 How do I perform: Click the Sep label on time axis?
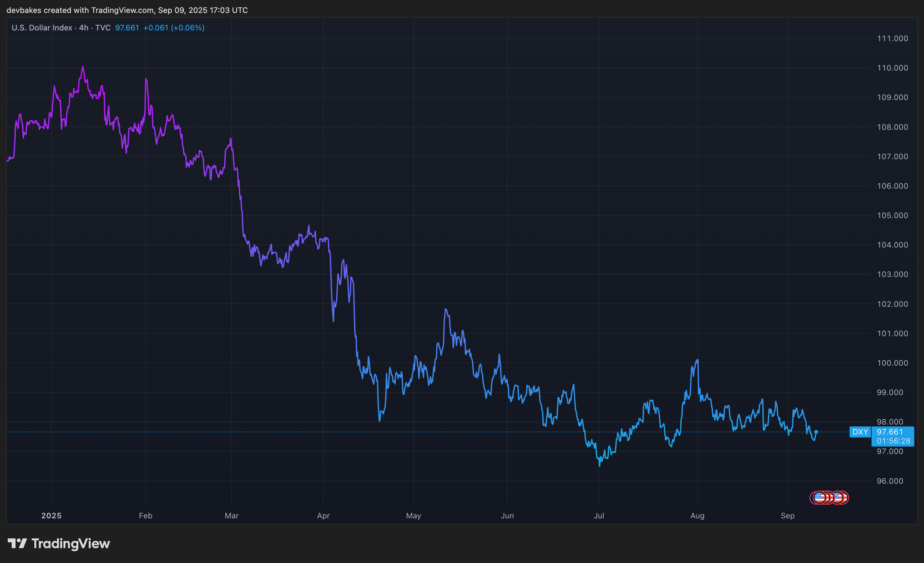tap(787, 515)
